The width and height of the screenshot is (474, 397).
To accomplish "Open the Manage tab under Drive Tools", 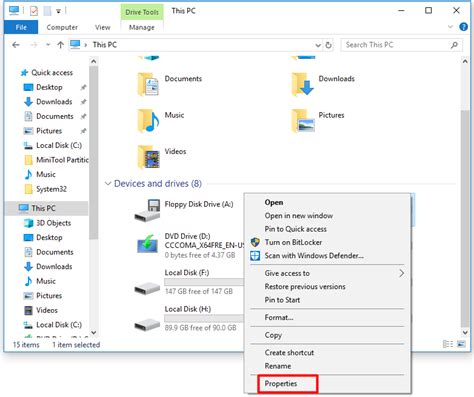I will point(142,27).
